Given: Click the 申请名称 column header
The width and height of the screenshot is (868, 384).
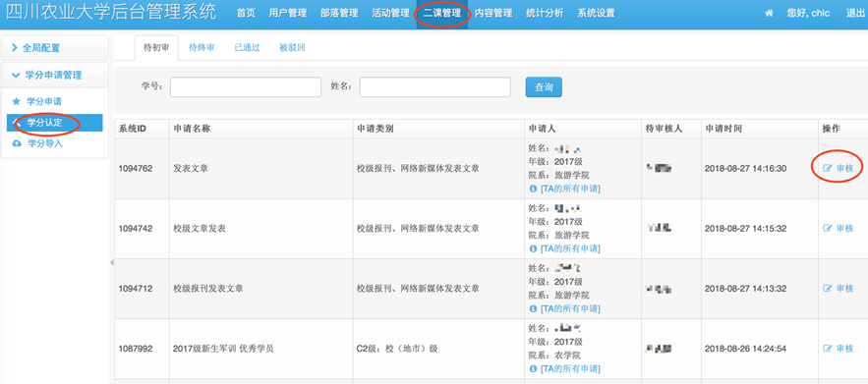Looking at the screenshot, I should pyautogui.click(x=192, y=129).
